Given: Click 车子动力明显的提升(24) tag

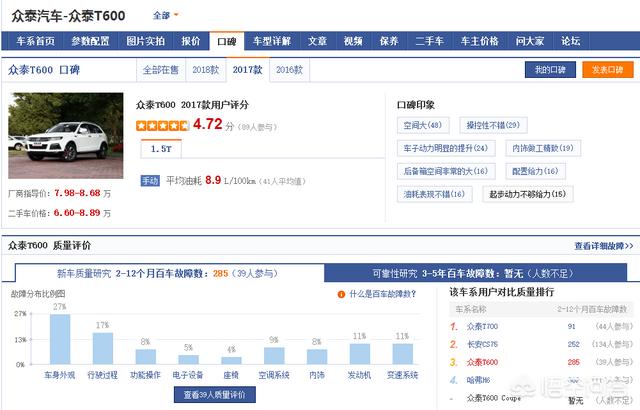Looking at the screenshot, I should point(446,148).
